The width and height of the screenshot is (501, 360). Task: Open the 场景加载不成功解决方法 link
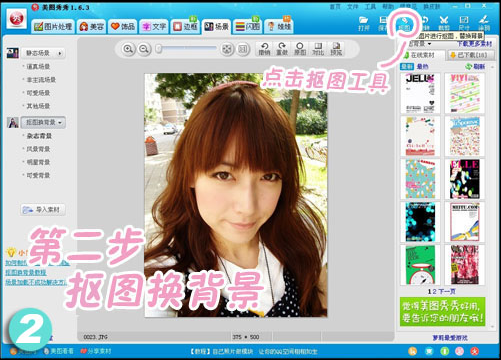[36, 282]
